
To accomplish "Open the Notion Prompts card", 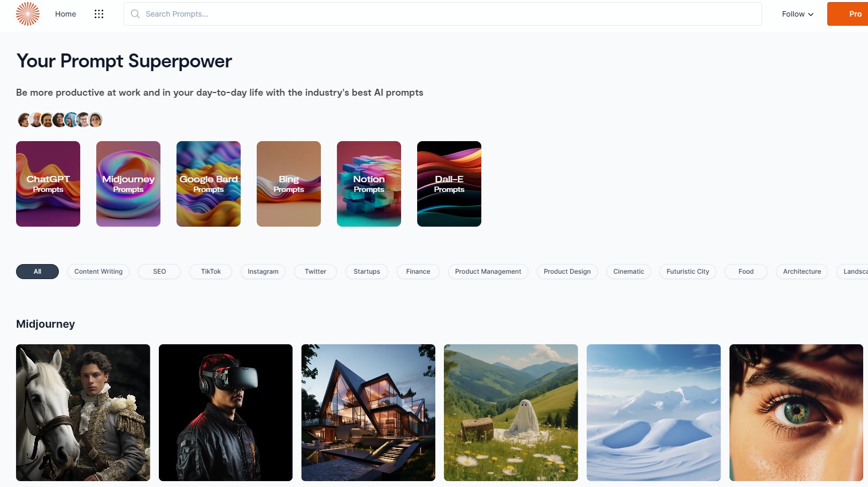I will pos(369,184).
